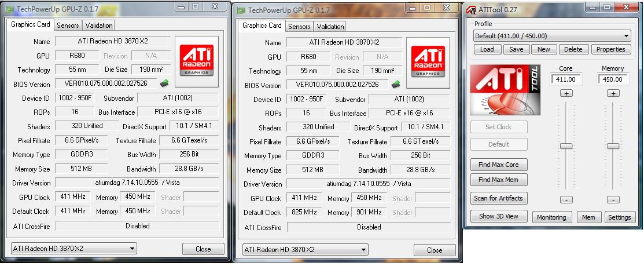The height and width of the screenshot is (266, 644).
Task: Click the Name field in left GPU-Z window
Action: coord(113,41)
